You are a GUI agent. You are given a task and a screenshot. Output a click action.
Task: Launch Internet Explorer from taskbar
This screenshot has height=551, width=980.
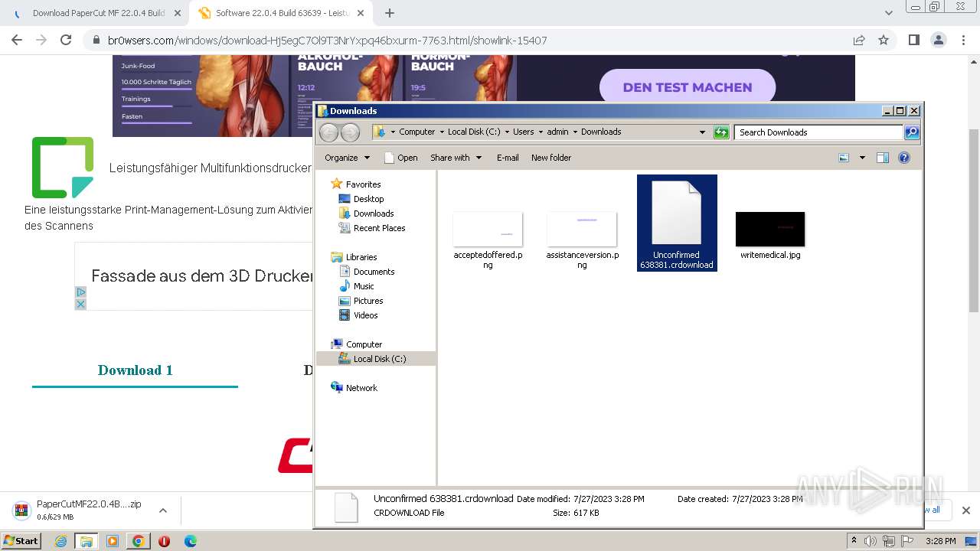pyautogui.click(x=60, y=541)
